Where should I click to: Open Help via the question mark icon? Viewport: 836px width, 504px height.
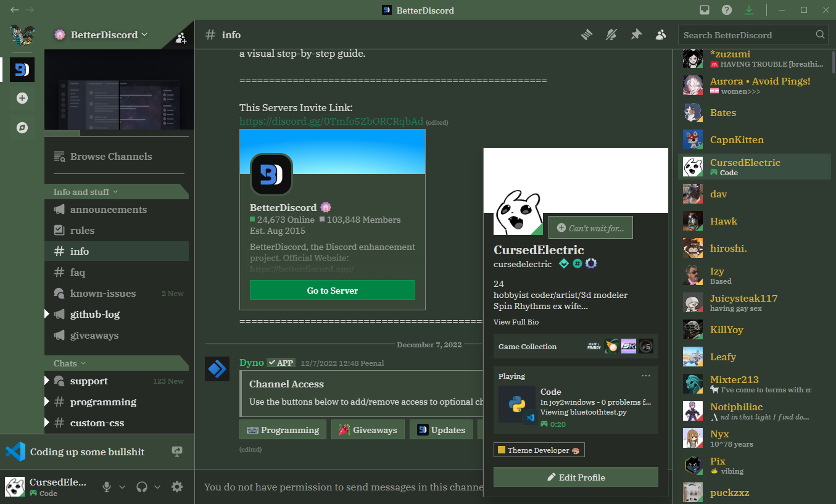click(x=727, y=10)
